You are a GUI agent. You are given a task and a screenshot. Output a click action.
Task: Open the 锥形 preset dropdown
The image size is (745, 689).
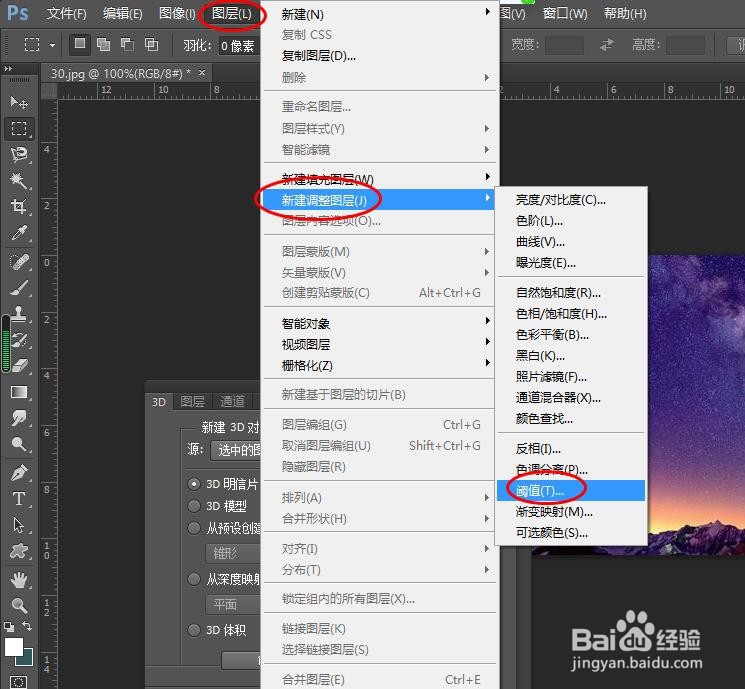pyautogui.click(x=233, y=553)
